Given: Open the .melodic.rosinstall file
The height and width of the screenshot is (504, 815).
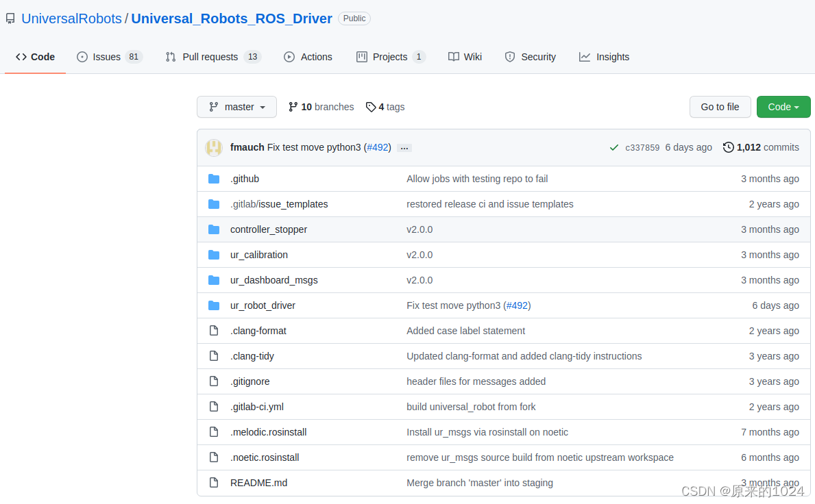Looking at the screenshot, I should [x=269, y=432].
